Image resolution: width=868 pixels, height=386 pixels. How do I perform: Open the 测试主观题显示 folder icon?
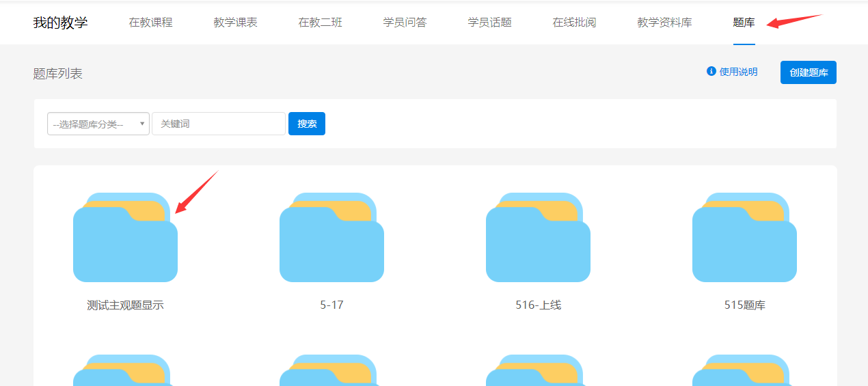coord(125,238)
